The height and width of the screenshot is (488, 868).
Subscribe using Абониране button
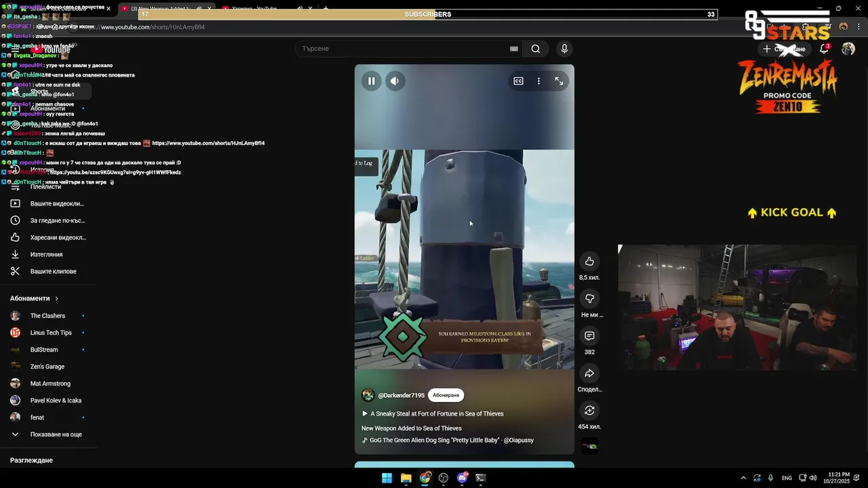coord(446,395)
